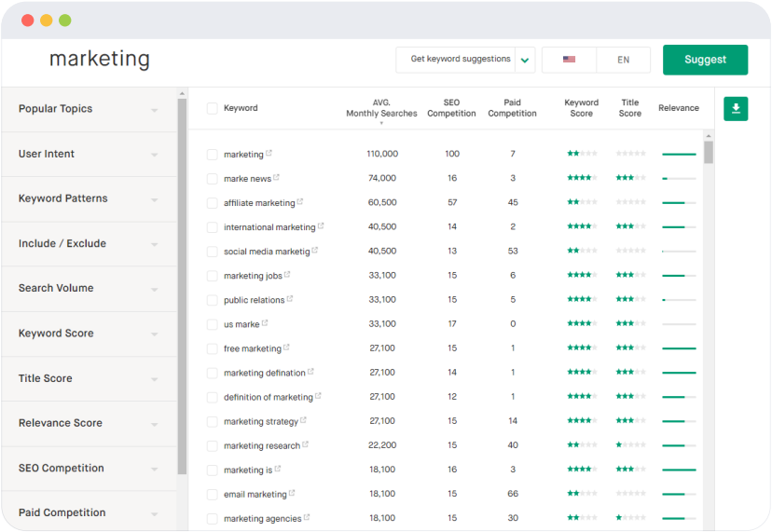772x532 pixels.
Task: Click the EN language button
Action: coord(623,60)
